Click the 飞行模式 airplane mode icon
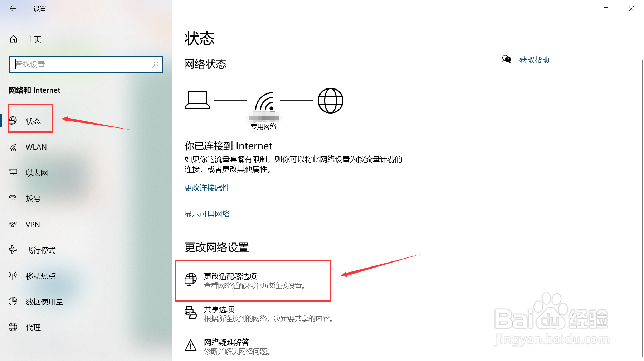The width and height of the screenshot is (644, 361). point(13,250)
